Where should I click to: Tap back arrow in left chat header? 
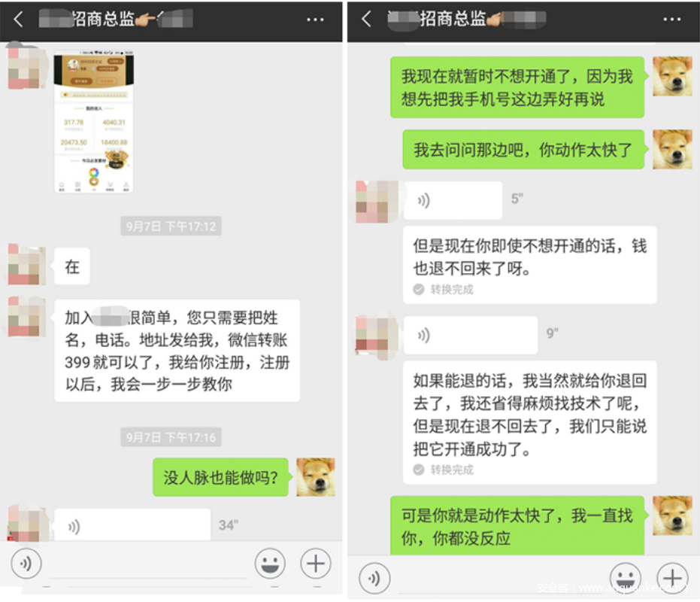18,20
